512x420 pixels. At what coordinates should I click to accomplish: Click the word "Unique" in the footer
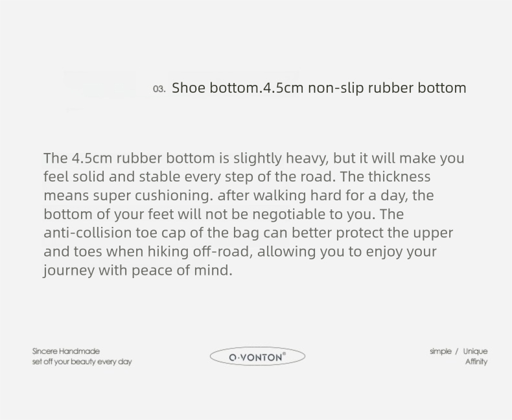pyautogui.click(x=475, y=351)
